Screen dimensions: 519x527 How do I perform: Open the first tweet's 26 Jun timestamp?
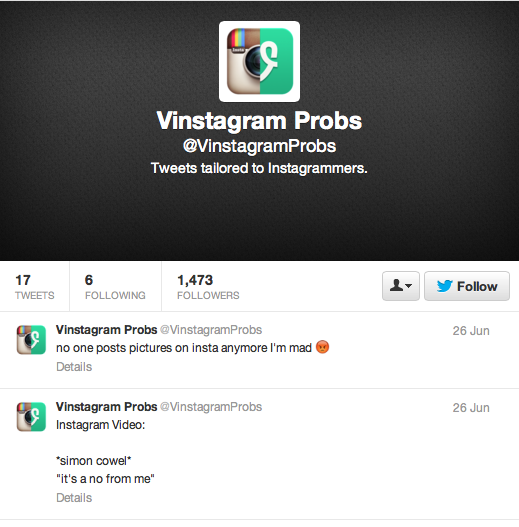click(471, 331)
